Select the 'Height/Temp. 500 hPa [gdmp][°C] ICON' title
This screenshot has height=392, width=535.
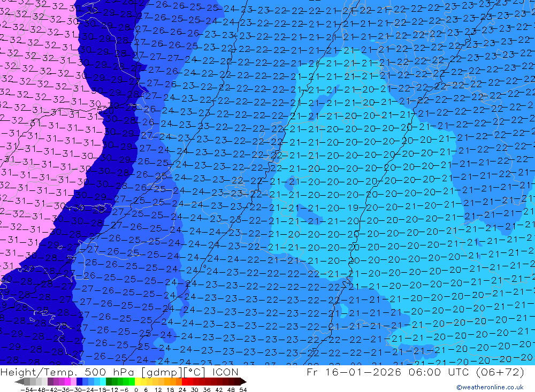point(119,372)
